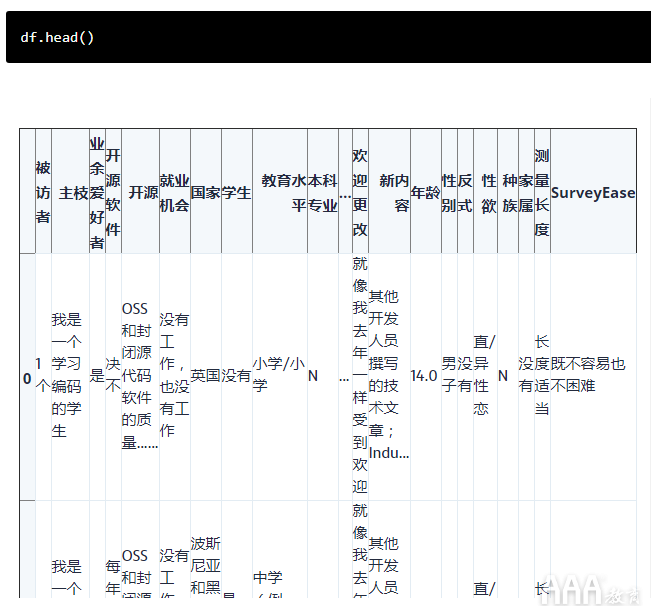Viewport: 651px width, 611px height.
Task: Select the 国家 column header
Action: click(206, 192)
